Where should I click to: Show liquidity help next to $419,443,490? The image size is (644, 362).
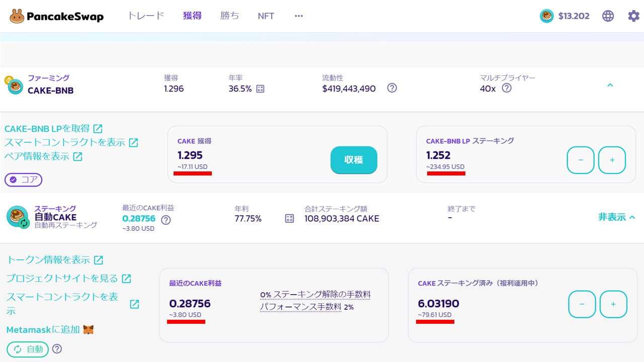pyautogui.click(x=392, y=88)
